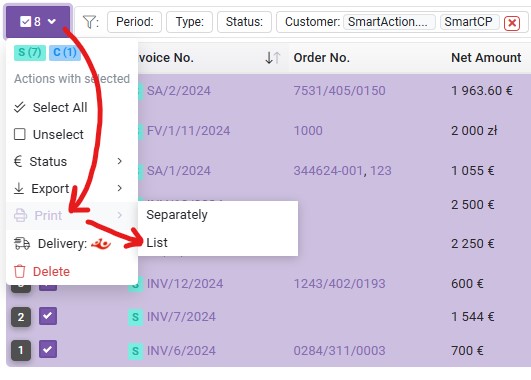
Task: Click invoice number SA/1/2024
Action: (178, 171)
